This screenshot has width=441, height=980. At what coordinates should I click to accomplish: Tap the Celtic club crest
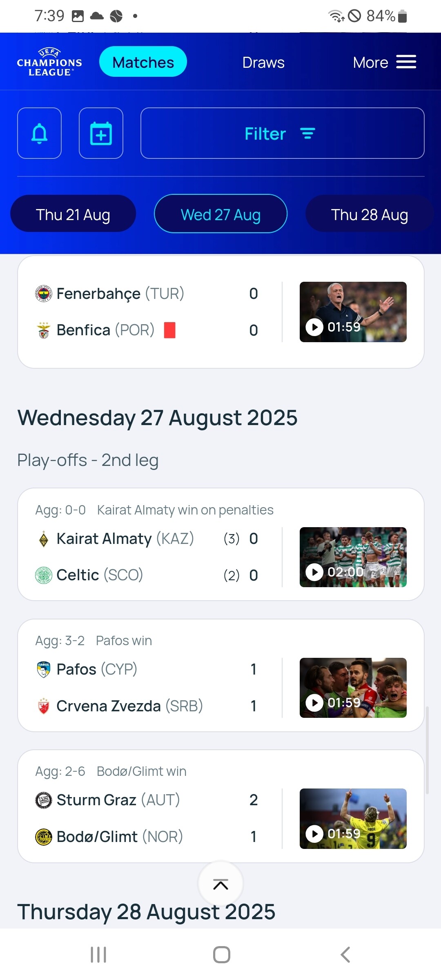coord(44,575)
